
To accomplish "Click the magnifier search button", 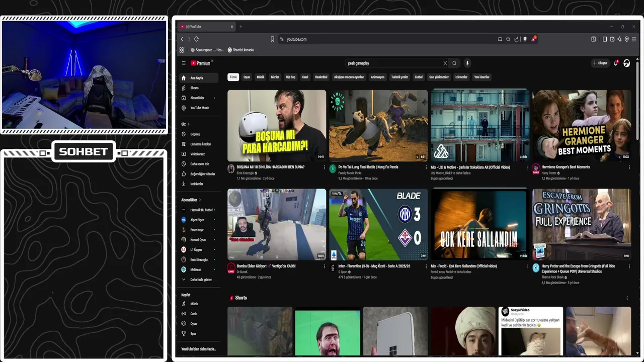I will pyautogui.click(x=454, y=63).
